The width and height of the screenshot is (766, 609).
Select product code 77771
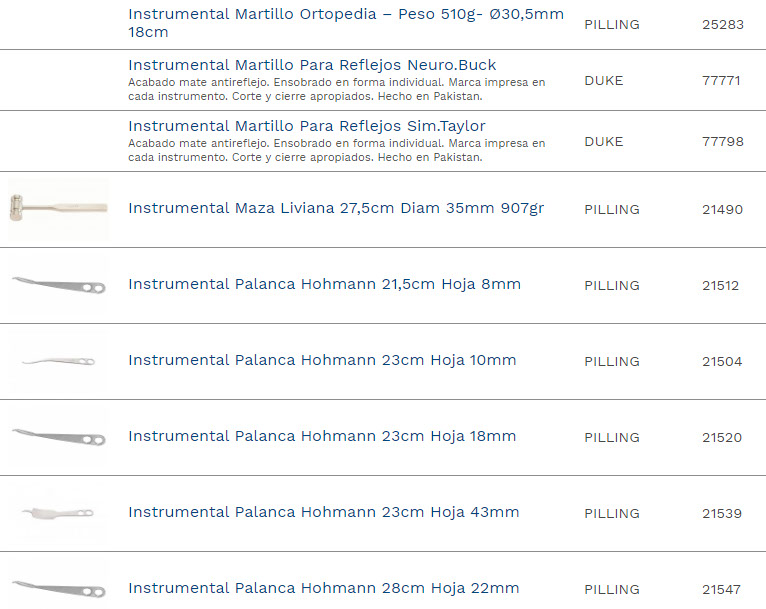tap(721, 81)
